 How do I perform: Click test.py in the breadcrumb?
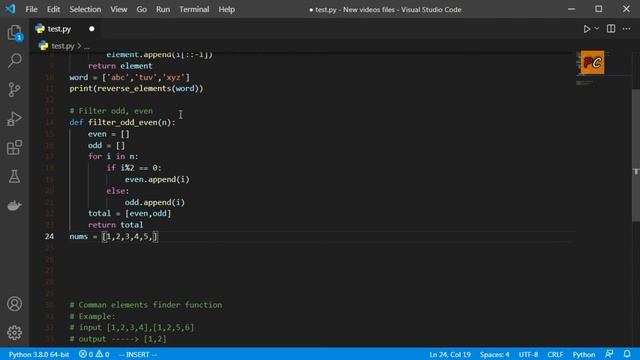(62, 46)
